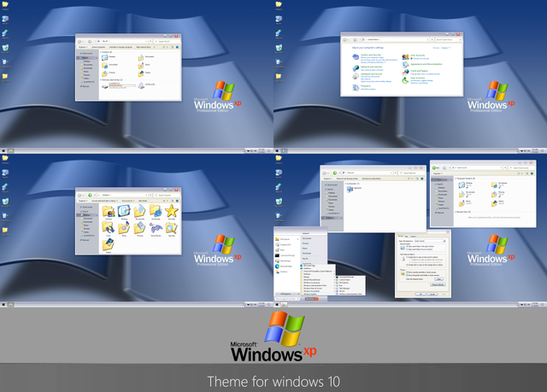Select 'Double-click to open an item' radio

coord(407,265)
